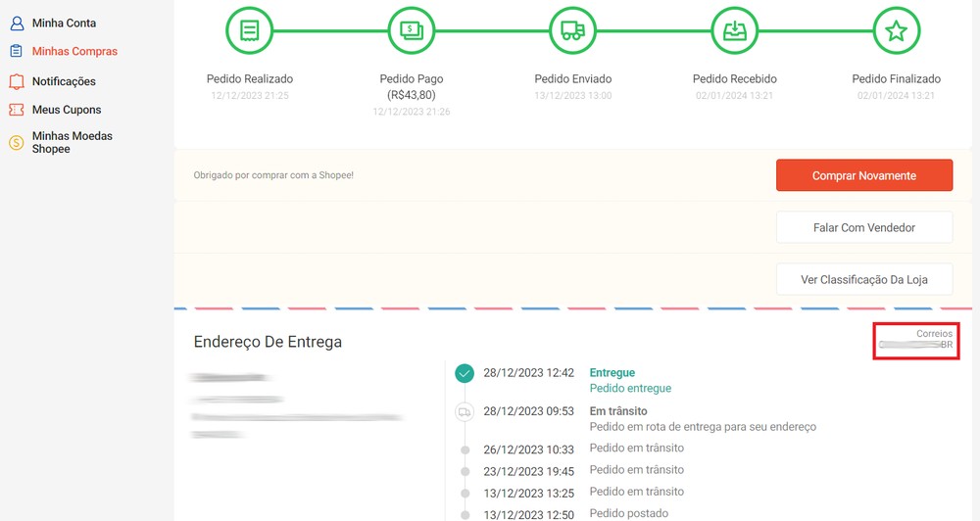Click the Minhas Moedas Shopee coin icon
Screen dimensions: 980x521
click(x=17, y=142)
